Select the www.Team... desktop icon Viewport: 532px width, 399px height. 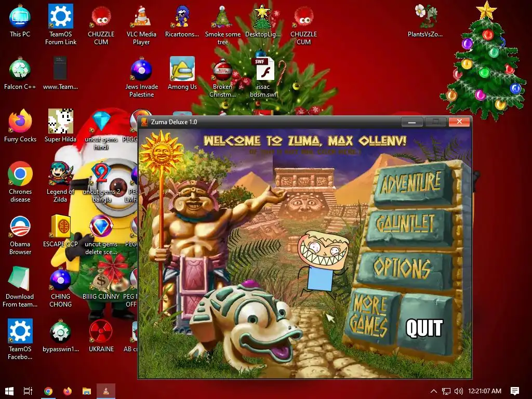click(x=60, y=74)
